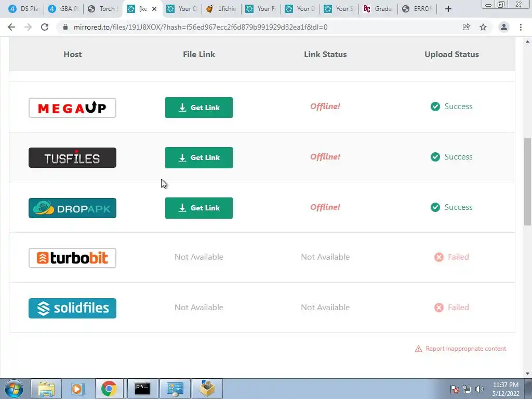Viewport: 532px width, 399px height.
Task: Open Windows Explorer from taskbar
Action: 46,389
